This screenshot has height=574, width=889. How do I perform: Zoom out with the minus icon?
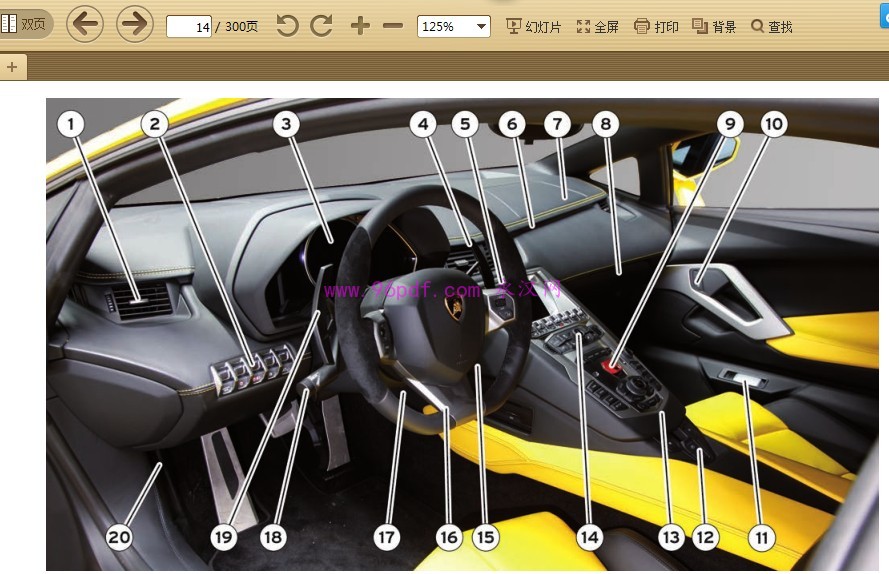click(x=393, y=26)
